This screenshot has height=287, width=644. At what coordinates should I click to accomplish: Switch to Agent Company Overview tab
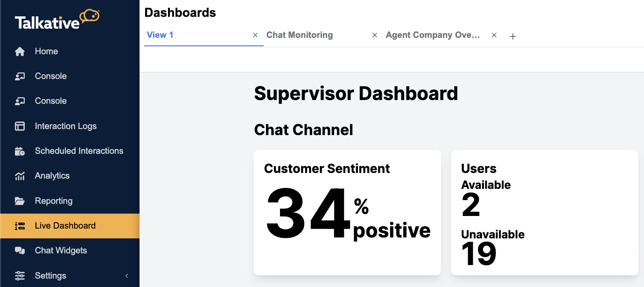(433, 35)
